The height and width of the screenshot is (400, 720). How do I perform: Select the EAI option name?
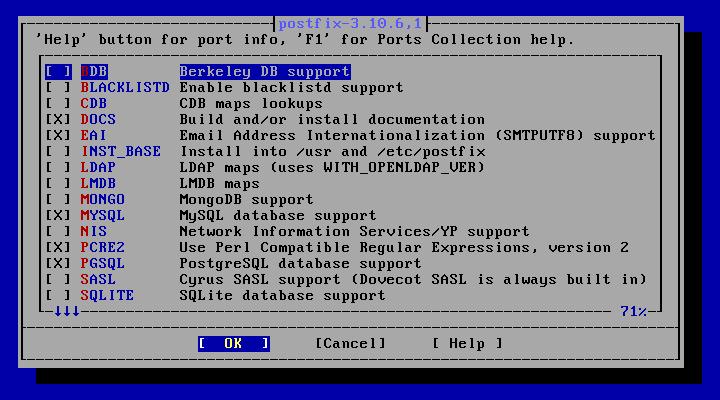coord(94,135)
